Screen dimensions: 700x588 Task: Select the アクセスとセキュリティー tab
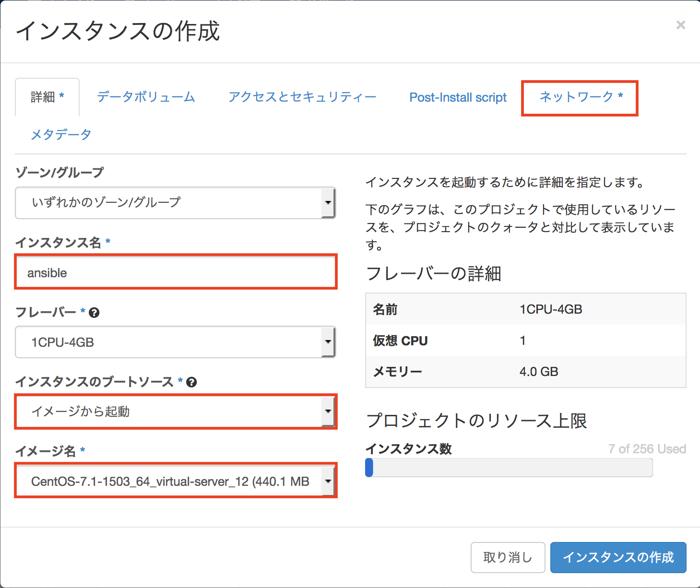302,97
